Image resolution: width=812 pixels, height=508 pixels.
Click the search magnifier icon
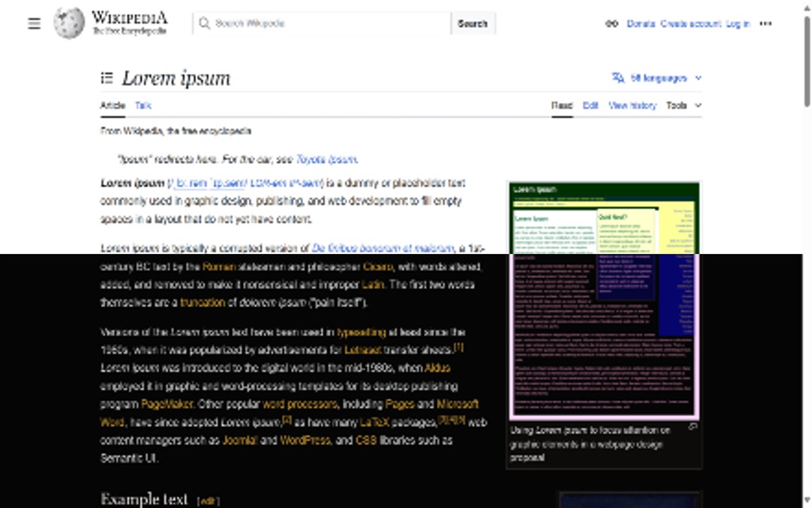click(x=204, y=24)
